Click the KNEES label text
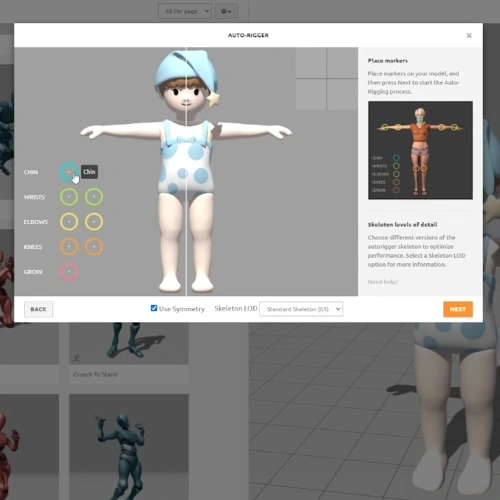 pos(33,247)
